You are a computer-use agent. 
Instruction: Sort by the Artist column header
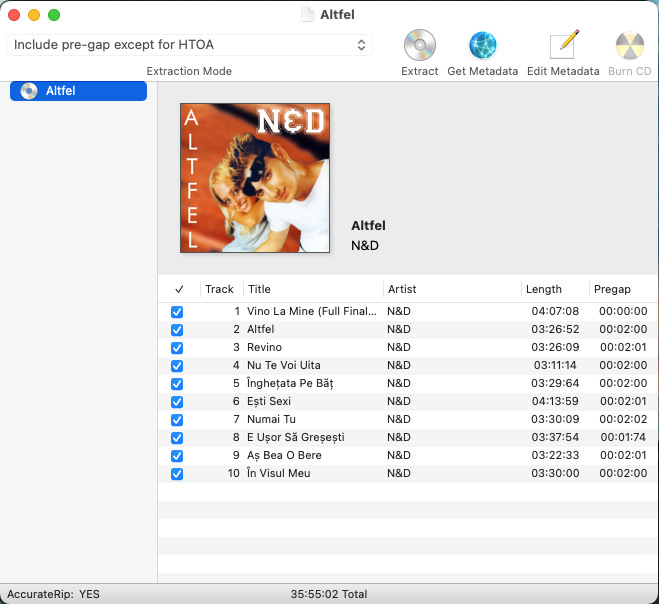point(402,289)
